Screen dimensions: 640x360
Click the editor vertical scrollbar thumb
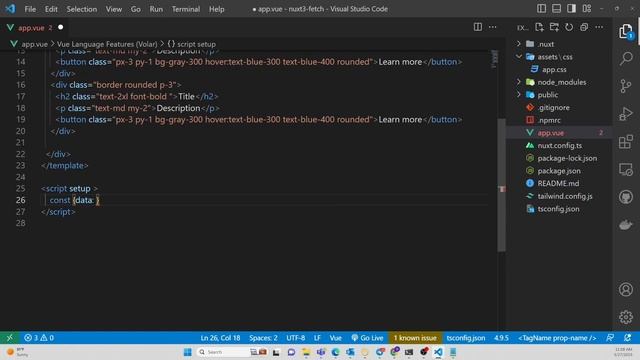coord(502,184)
